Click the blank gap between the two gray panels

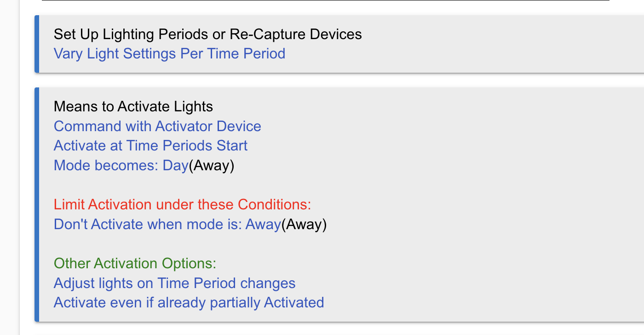pos(339,80)
